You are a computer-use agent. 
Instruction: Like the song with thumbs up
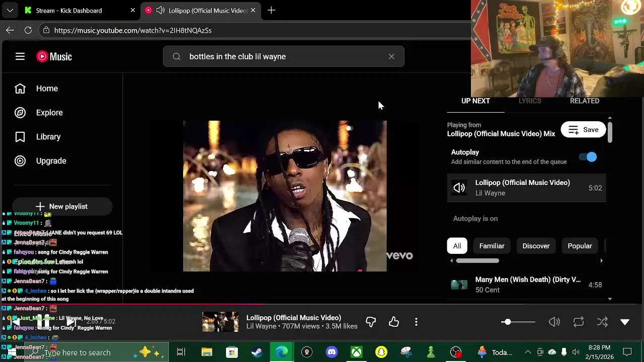(x=394, y=322)
